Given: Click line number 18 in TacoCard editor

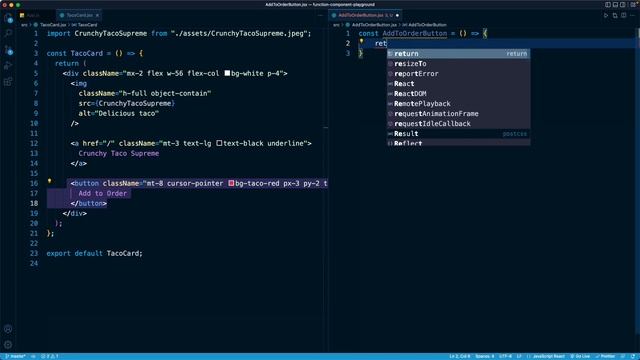Looking at the screenshot, I should (34, 203).
